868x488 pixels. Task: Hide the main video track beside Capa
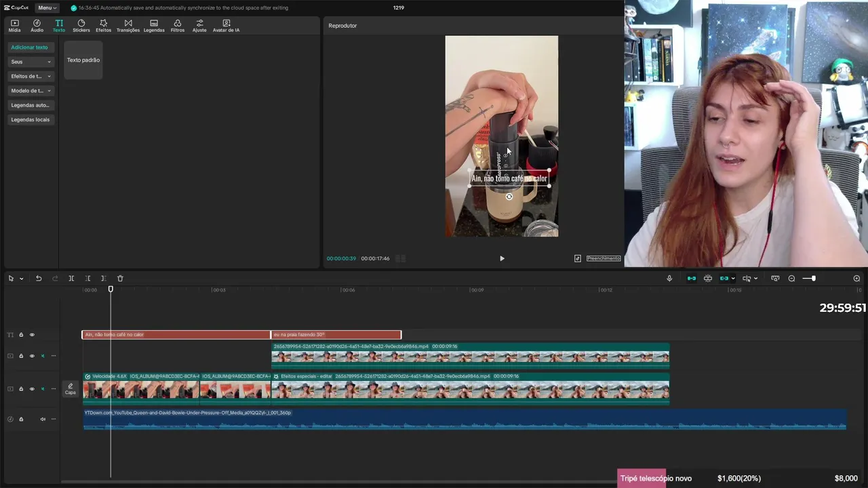click(32, 389)
